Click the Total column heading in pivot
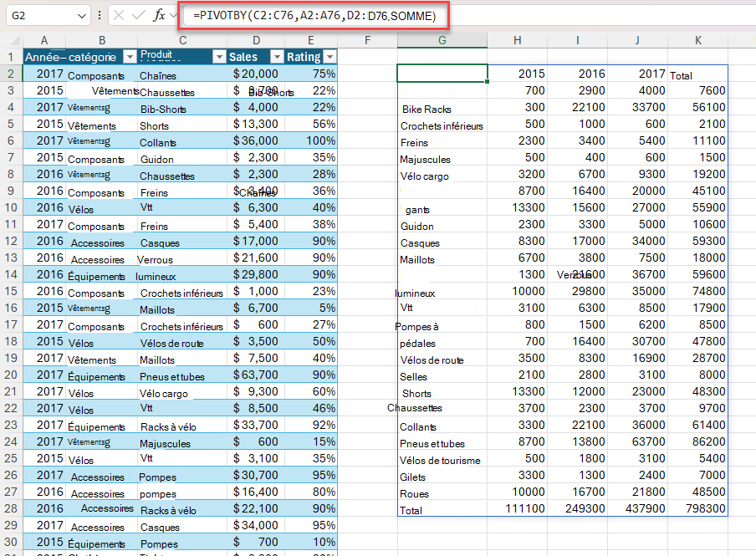Viewport: 756px width, 556px height. tap(698, 75)
